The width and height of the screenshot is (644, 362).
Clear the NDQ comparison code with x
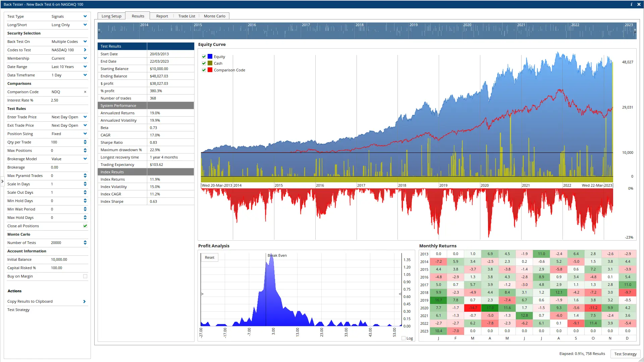click(85, 92)
